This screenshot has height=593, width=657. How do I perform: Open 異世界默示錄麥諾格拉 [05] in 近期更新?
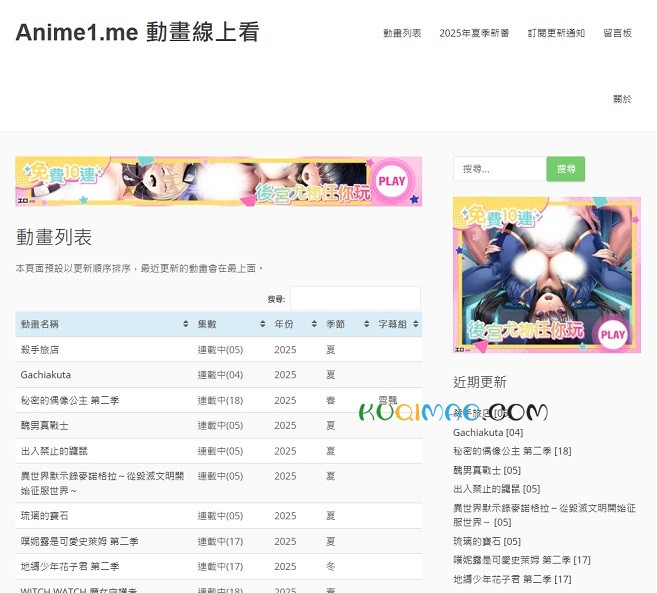(544, 515)
